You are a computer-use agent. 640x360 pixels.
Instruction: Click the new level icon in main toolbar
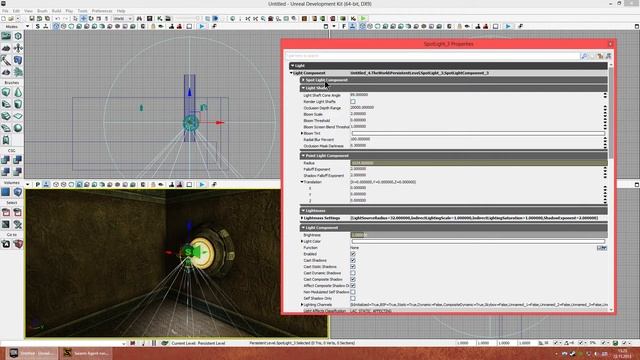4,18
